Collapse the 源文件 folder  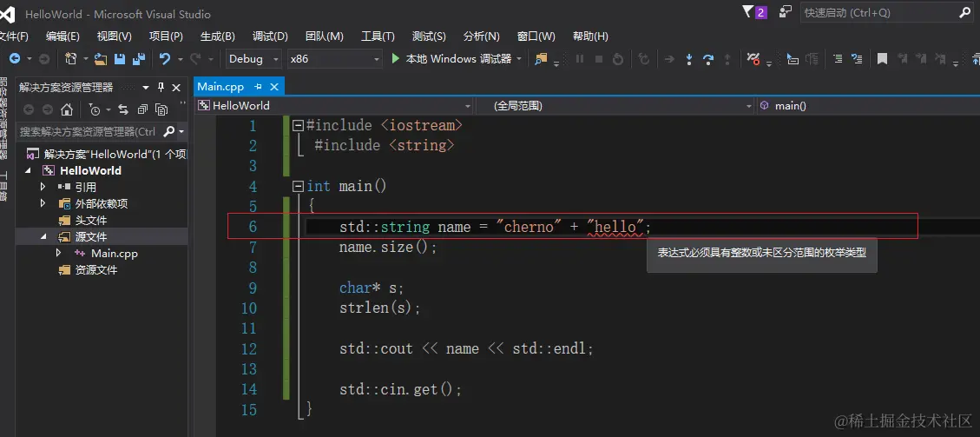43,237
